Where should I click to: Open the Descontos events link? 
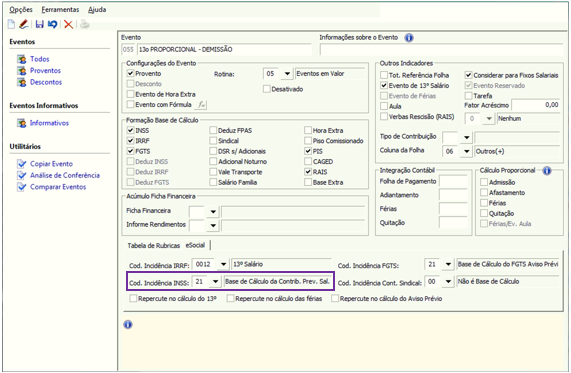46,82
